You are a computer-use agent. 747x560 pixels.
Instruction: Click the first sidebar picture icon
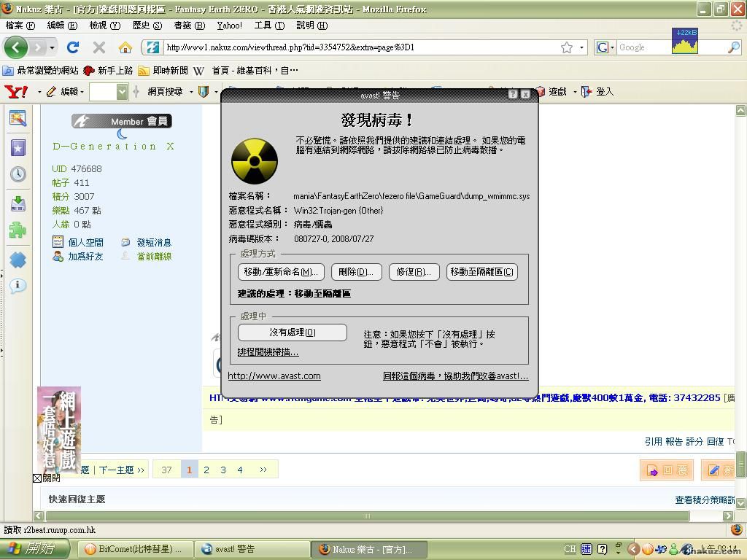18,118
